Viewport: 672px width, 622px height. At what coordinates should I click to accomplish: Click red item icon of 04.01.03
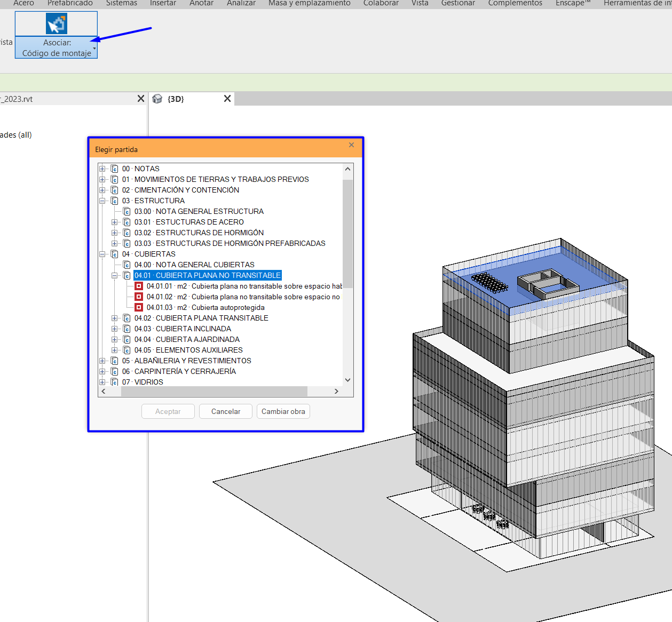139,307
